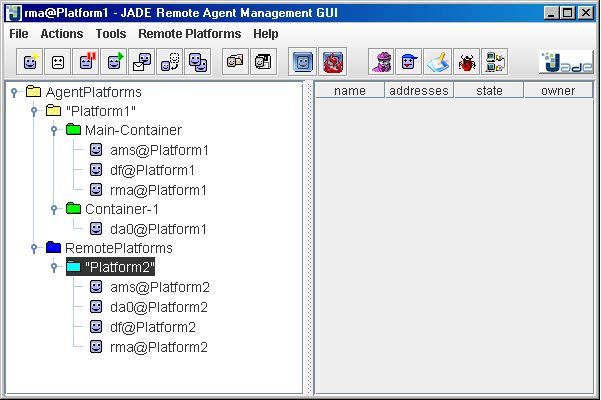Click the blue folder icon of RemotePlatforms

(53, 248)
